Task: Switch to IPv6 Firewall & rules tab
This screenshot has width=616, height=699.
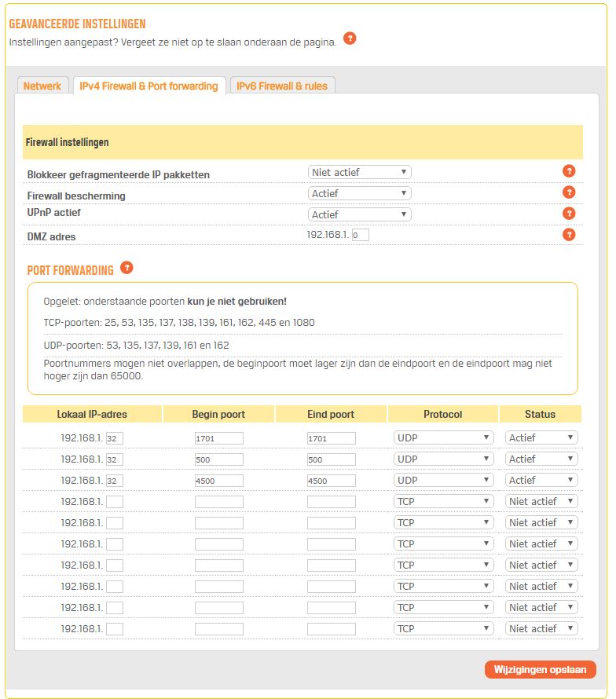Action: pyautogui.click(x=284, y=86)
